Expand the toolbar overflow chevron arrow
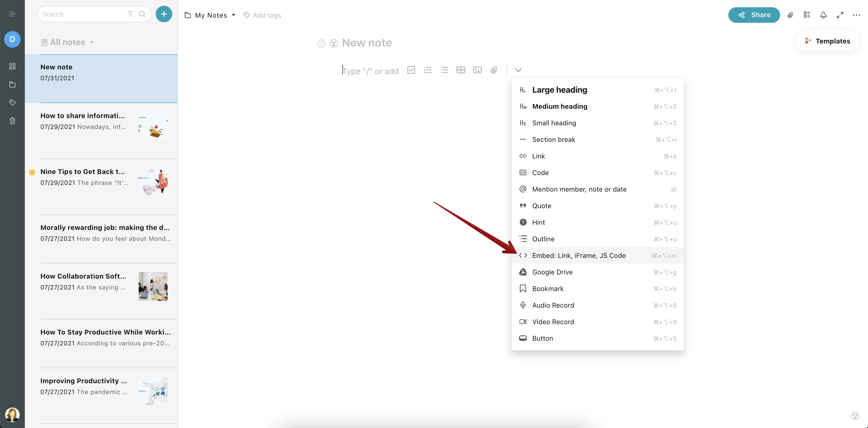 pyautogui.click(x=517, y=69)
